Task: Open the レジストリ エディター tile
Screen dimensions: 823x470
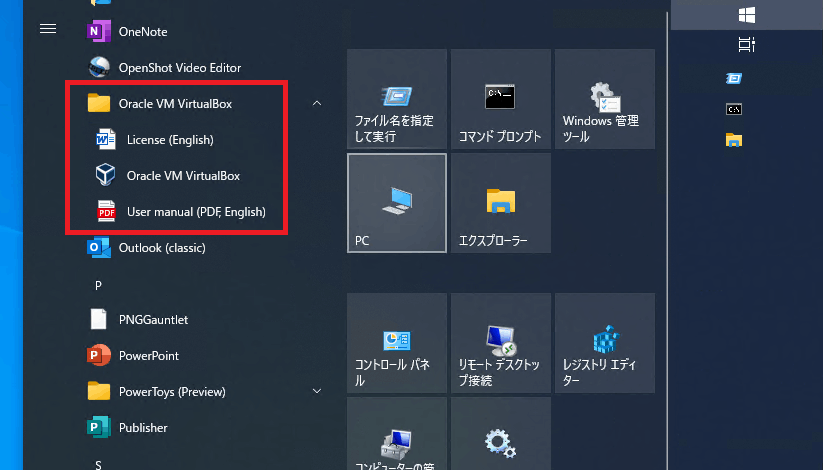Action: (605, 343)
